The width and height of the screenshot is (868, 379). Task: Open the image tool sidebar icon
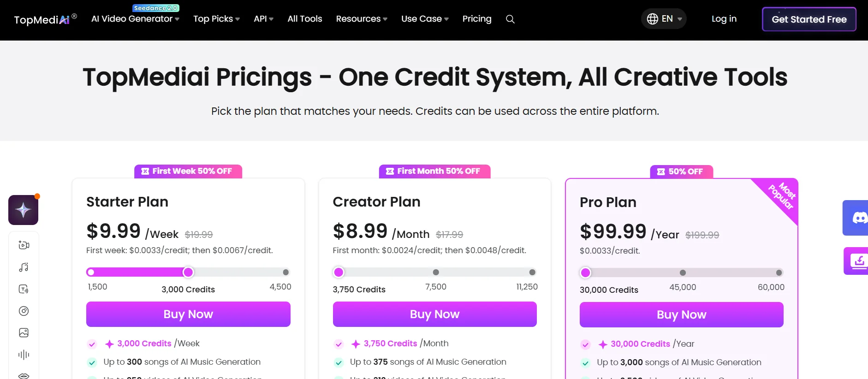(x=24, y=332)
